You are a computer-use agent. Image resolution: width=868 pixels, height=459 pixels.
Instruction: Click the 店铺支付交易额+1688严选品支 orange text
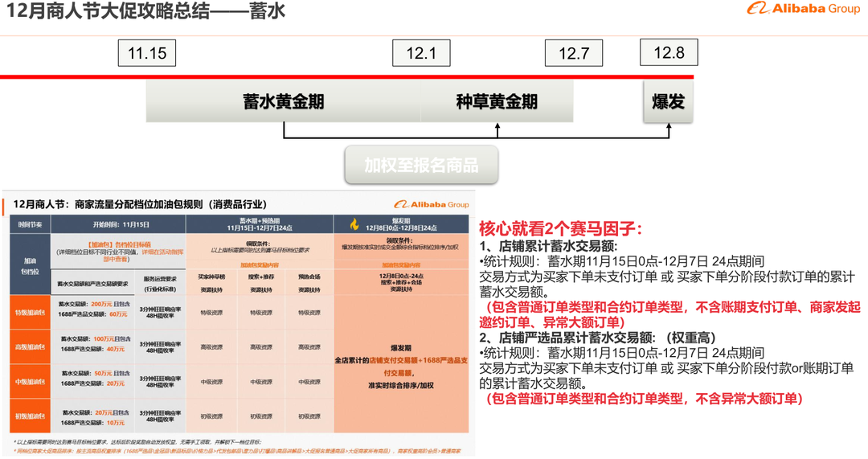(419, 360)
